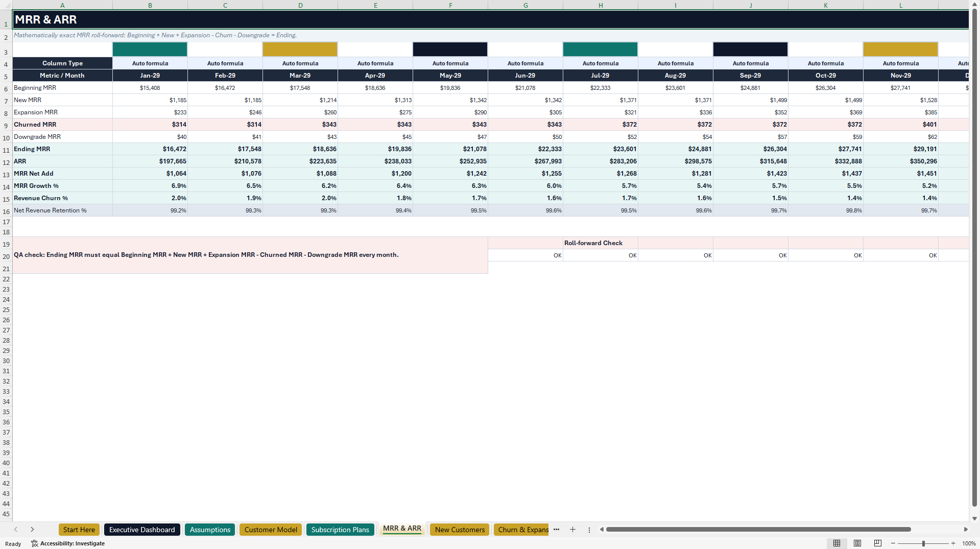Open the Churn & Expansion tab

pos(522,530)
